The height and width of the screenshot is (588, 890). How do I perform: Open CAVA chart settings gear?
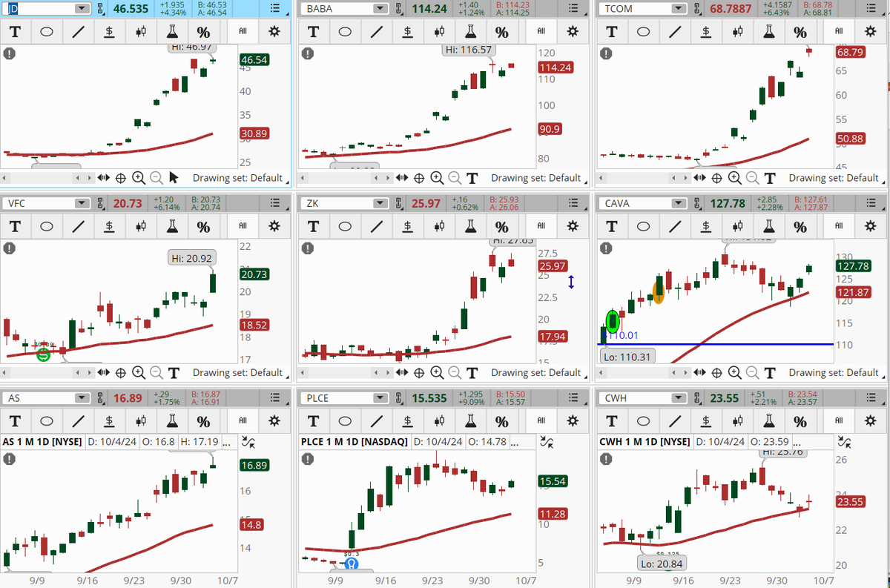(x=871, y=226)
